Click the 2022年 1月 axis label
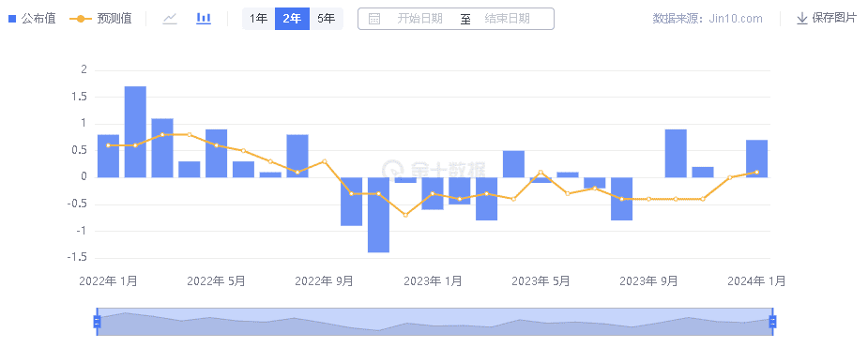This screenshot has width=868, height=348. tap(109, 281)
